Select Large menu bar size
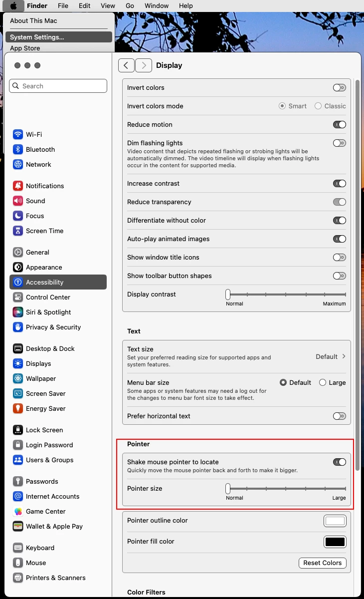Viewport: 364px width, 599px height. [x=323, y=382]
